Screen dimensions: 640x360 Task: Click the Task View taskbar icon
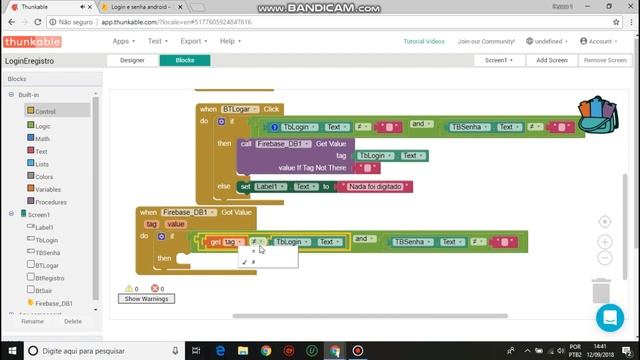pyautogui.click(x=196, y=351)
